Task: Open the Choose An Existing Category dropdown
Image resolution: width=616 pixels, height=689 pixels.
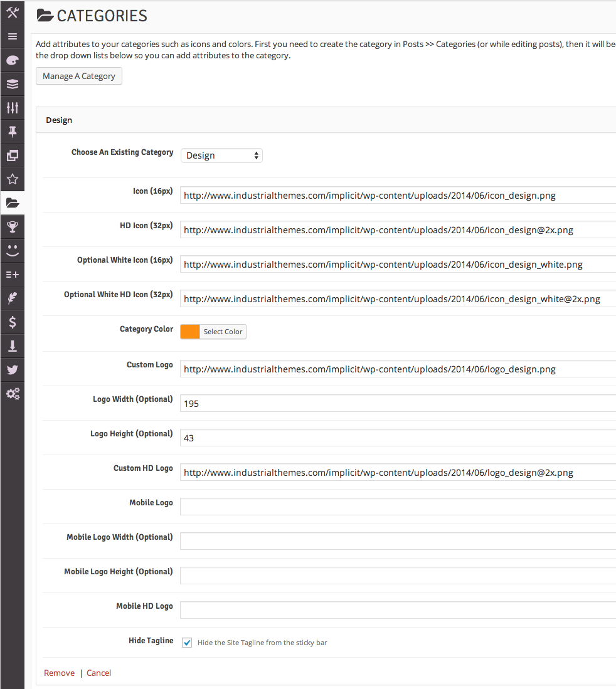Action: coord(221,155)
